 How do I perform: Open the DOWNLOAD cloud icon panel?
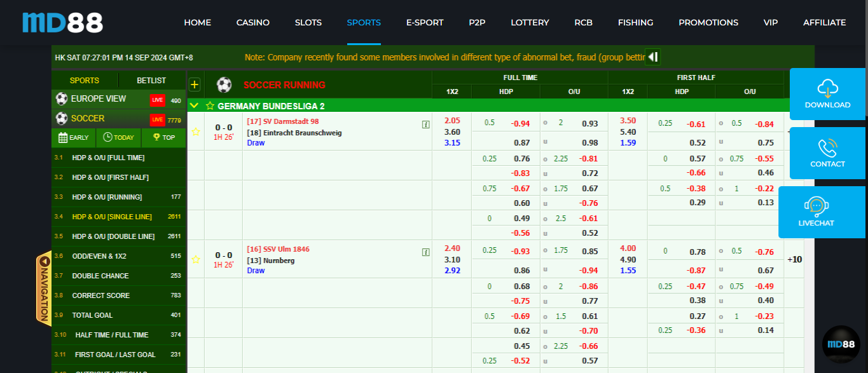[827, 89]
